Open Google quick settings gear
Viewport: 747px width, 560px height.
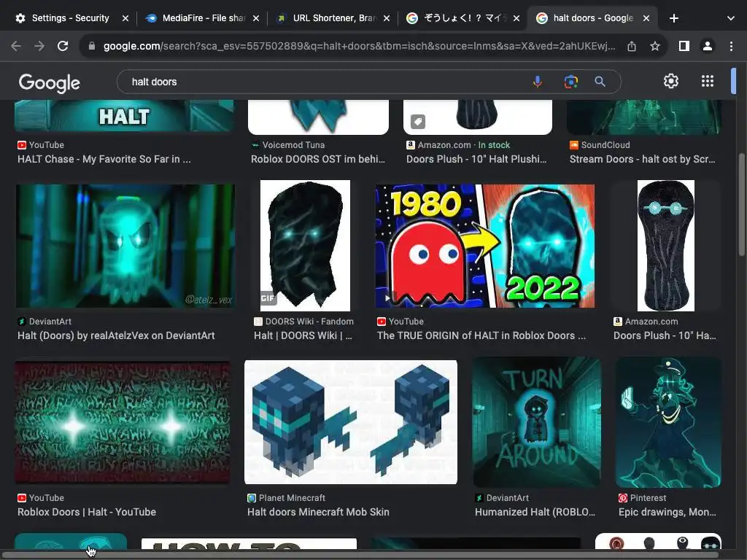click(671, 81)
